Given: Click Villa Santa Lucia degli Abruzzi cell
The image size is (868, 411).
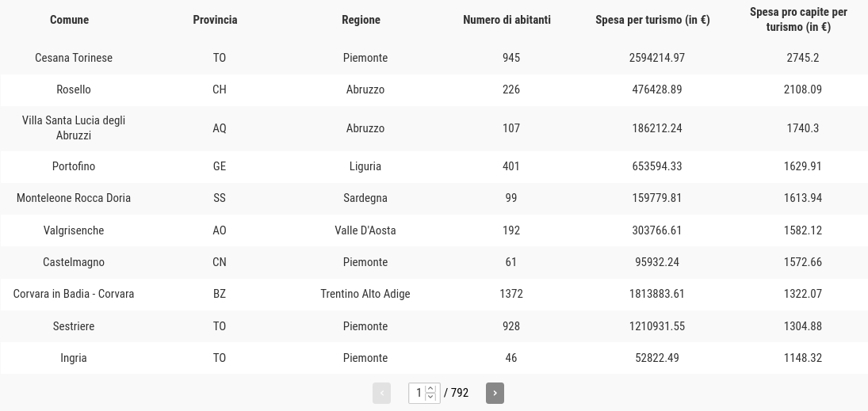Looking at the screenshot, I should pos(74,127).
